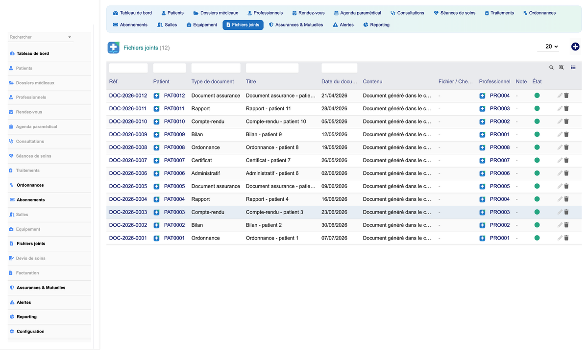Click the Patient filter input field
This screenshot has width=588, height=364.
click(170, 68)
